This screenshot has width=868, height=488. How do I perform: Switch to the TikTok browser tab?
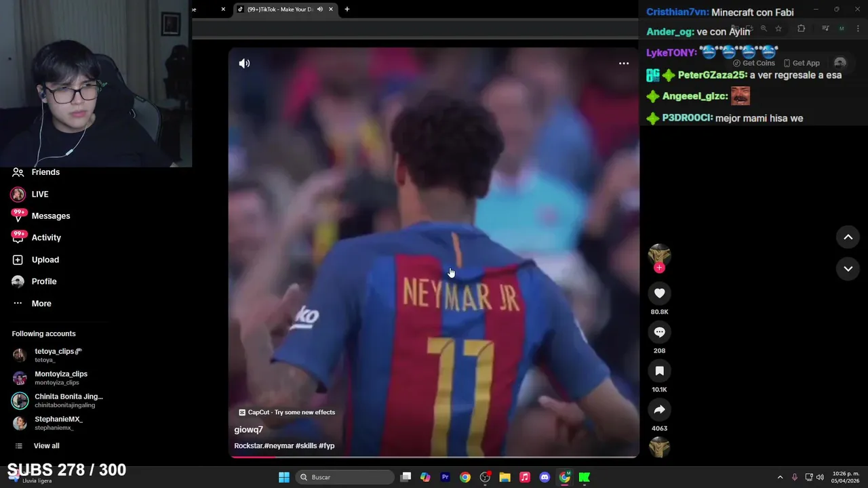[x=279, y=9]
